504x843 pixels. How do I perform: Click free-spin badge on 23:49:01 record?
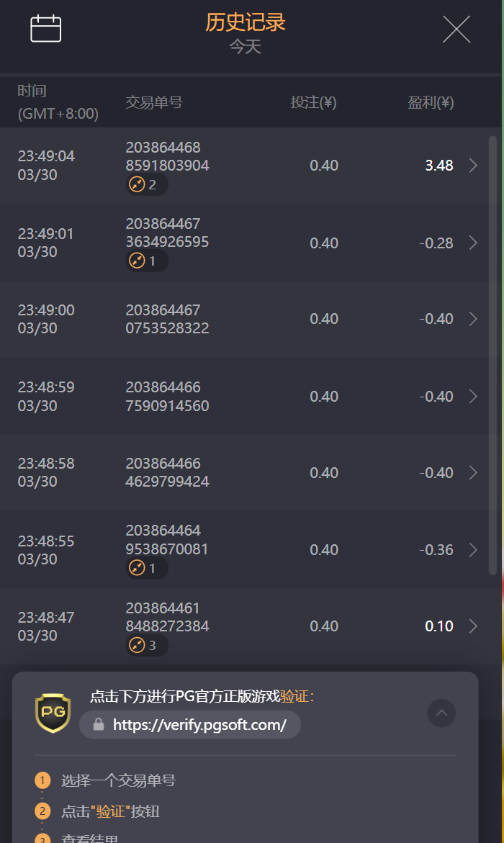pyautogui.click(x=146, y=261)
